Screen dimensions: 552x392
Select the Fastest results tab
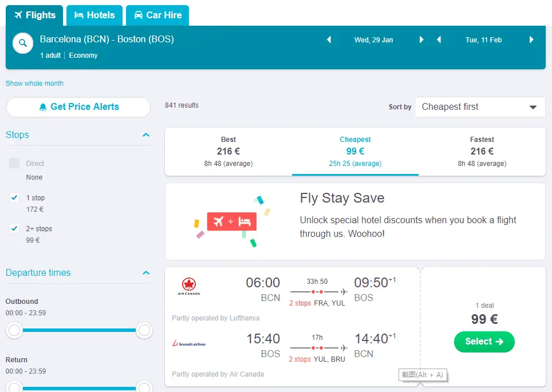pos(482,151)
